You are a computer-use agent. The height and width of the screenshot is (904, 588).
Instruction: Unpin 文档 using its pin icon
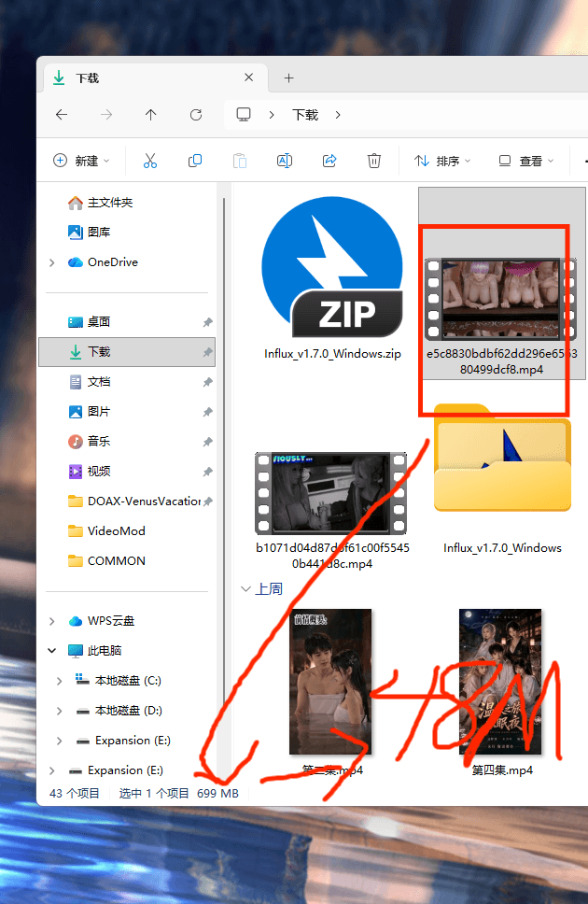click(x=207, y=382)
